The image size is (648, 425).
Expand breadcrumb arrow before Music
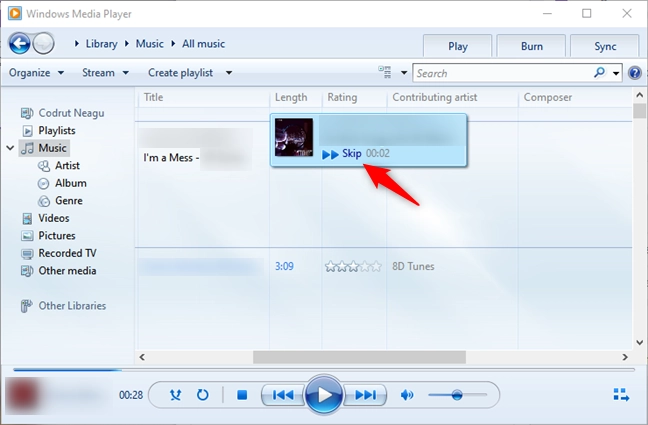(x=127, y=43)
